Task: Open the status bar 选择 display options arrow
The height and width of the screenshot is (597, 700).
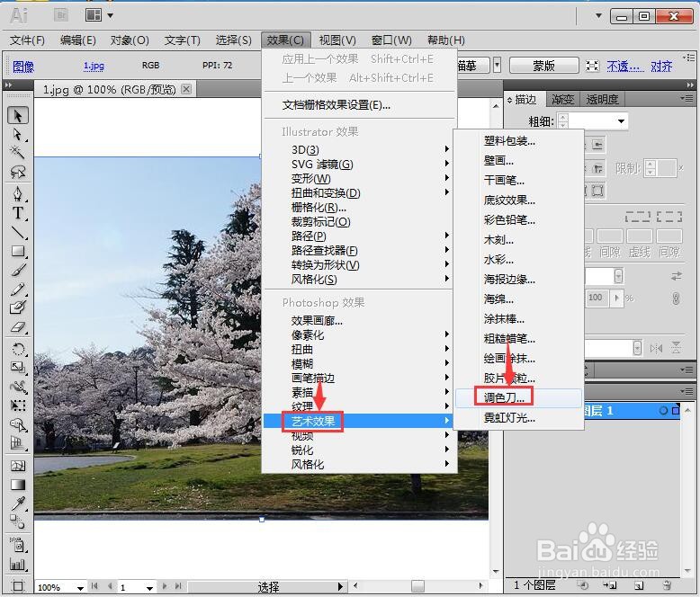Action: tap(340, 586)
